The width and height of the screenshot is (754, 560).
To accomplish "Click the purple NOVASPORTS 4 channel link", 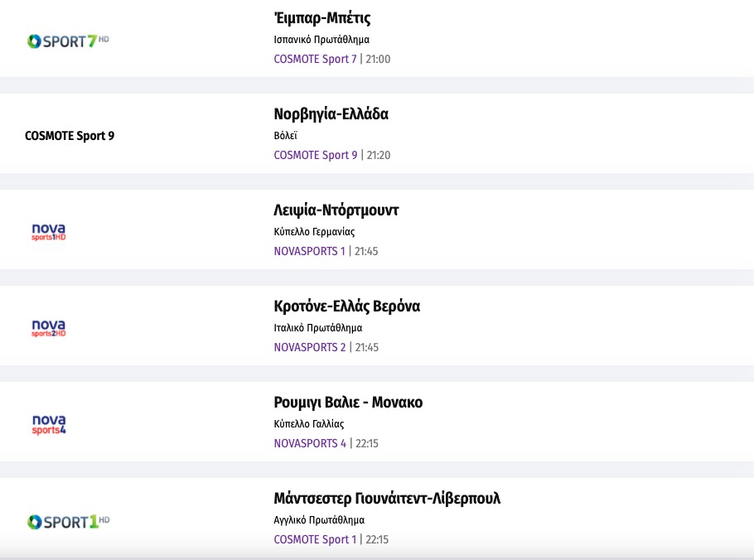I will [x=310, y=443].
